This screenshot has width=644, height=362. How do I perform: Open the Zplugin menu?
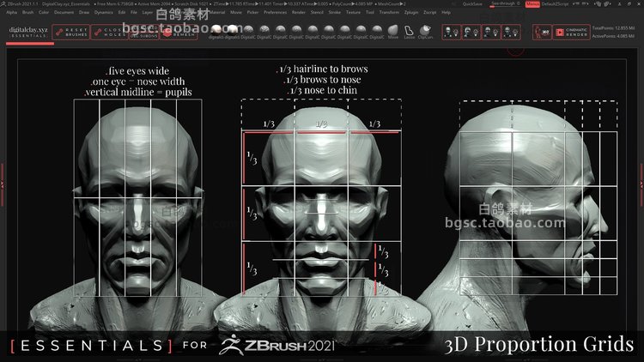(411, 12)
